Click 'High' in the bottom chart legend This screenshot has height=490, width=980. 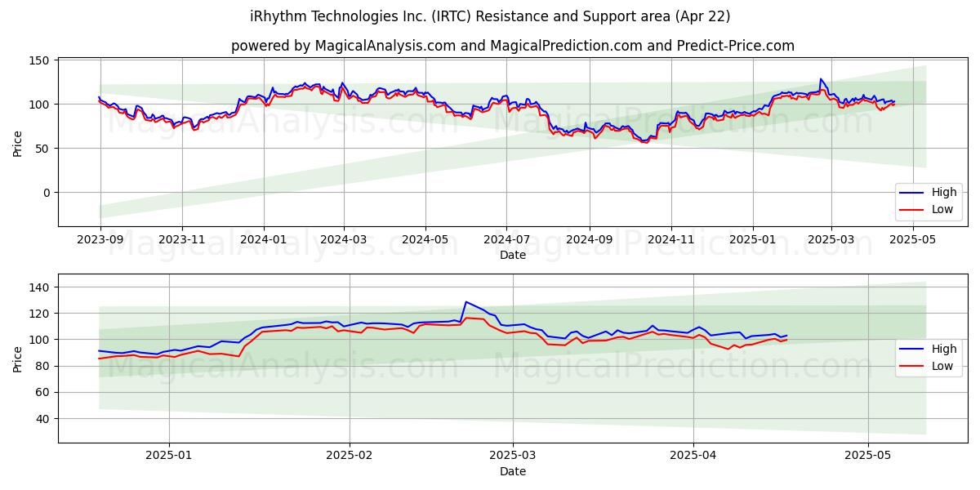pos(944,349)
